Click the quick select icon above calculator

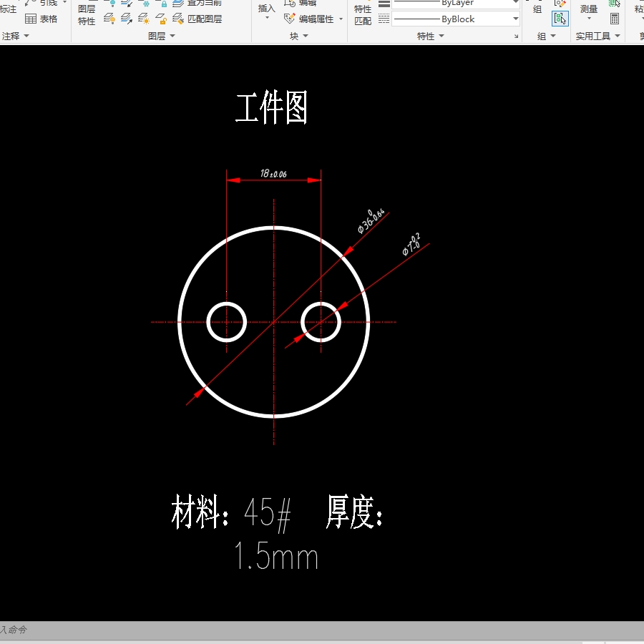[x=615, y=4]
